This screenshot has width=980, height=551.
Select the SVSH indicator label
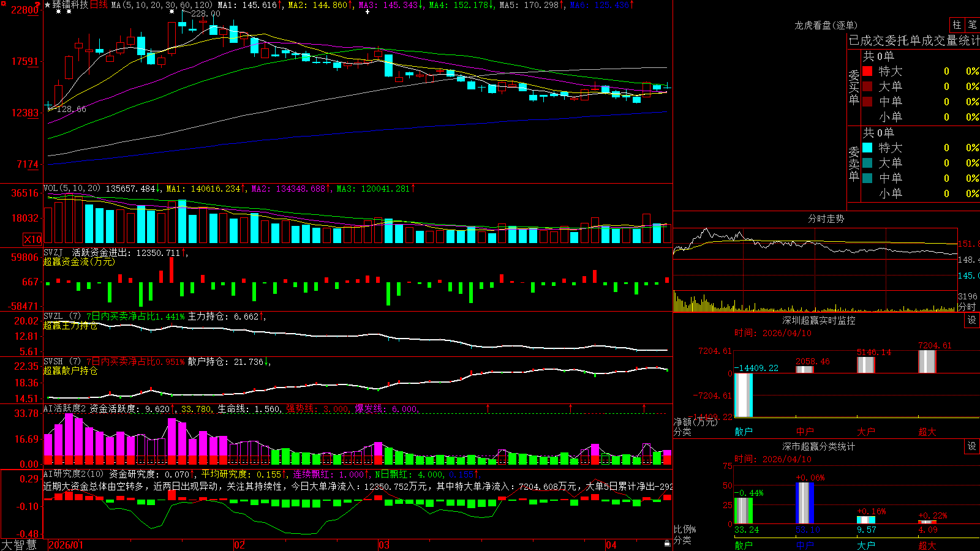[x=62, y=362]
